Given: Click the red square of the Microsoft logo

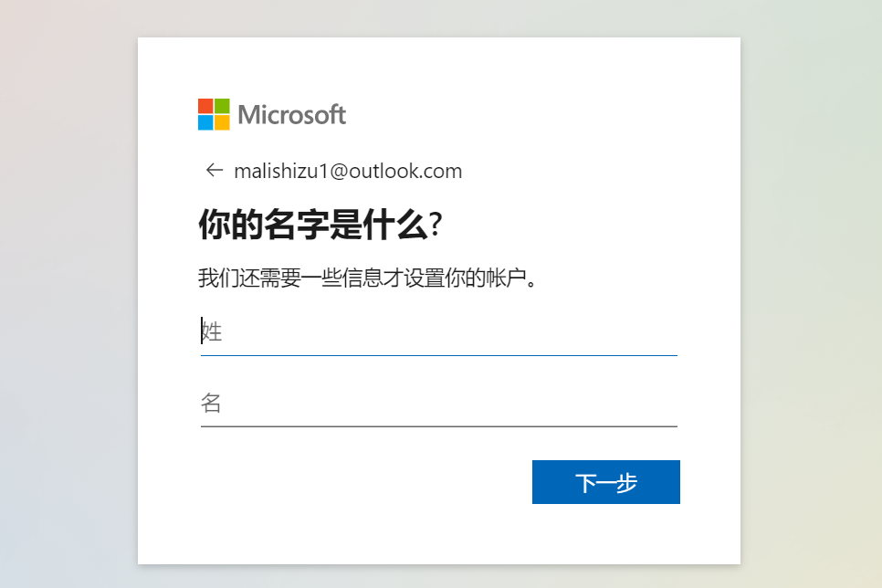Looking at the screenshot, I should click(x=205, y=106).
